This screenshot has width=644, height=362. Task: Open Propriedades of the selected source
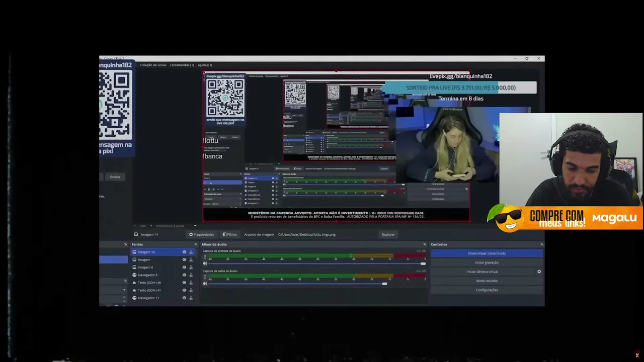click(x=202, y=234)
